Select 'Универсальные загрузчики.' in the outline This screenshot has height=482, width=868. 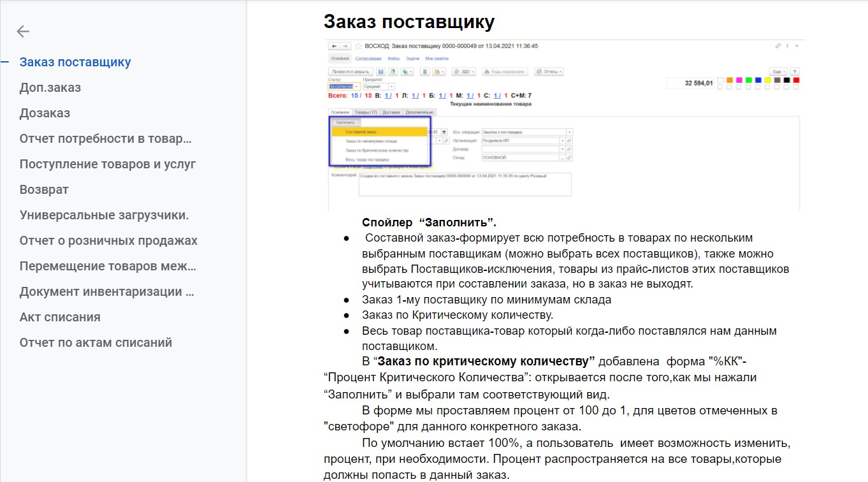click(x=105, y=215)
